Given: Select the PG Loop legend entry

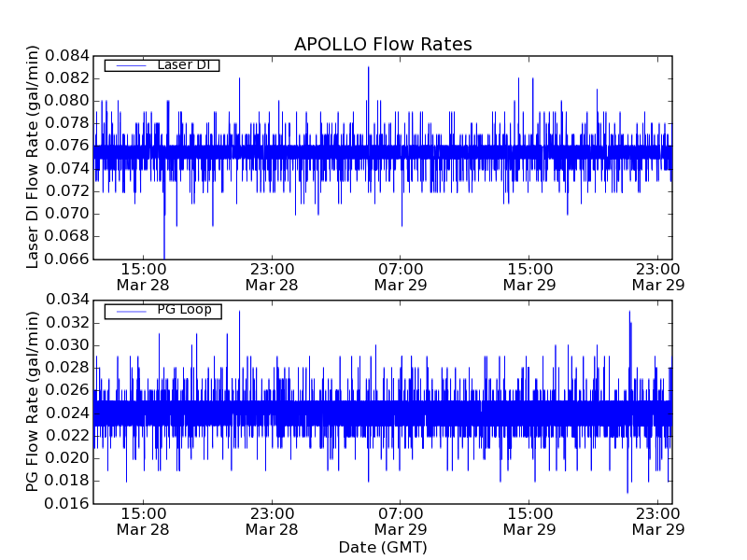Looking at the screenshot, I should pyautogui.click(x=184, y=310).
